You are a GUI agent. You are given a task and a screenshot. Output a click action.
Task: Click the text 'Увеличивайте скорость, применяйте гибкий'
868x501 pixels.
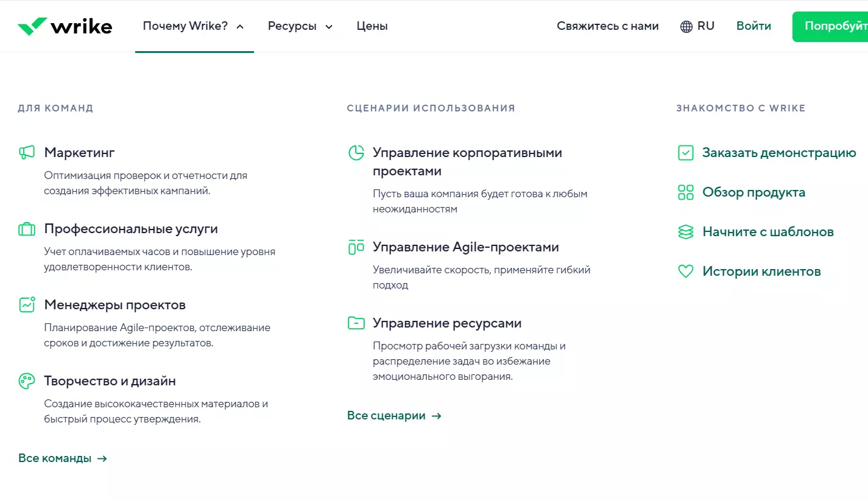click(482, 270)
